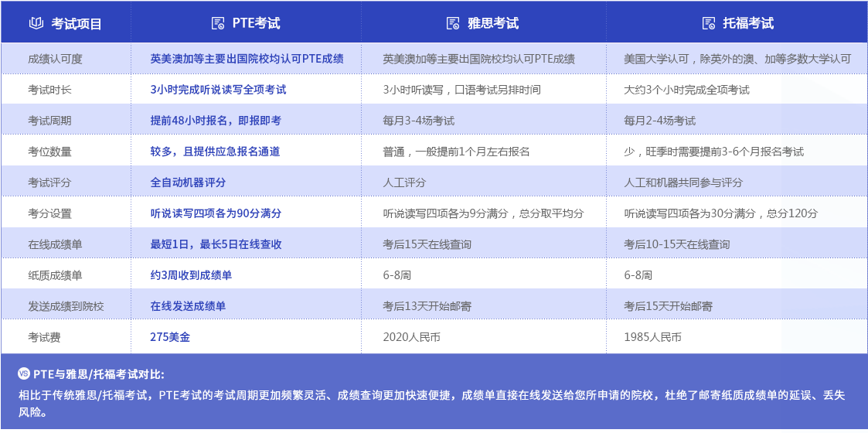Viewport: 868px width, 433px height.
Task: Select the 1985人民币 TOEFL fee cell
Action: point(653,337)
